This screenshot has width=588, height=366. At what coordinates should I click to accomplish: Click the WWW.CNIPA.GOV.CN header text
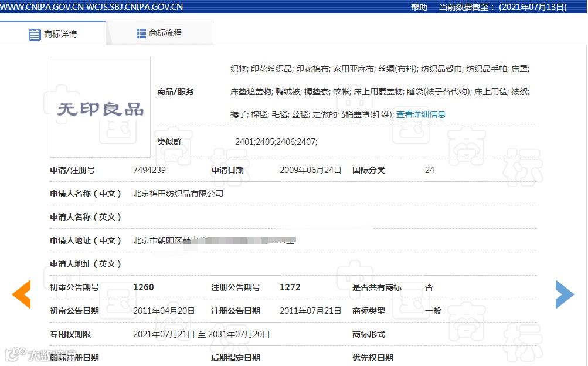pyautogui.click(x=42, y=7)
